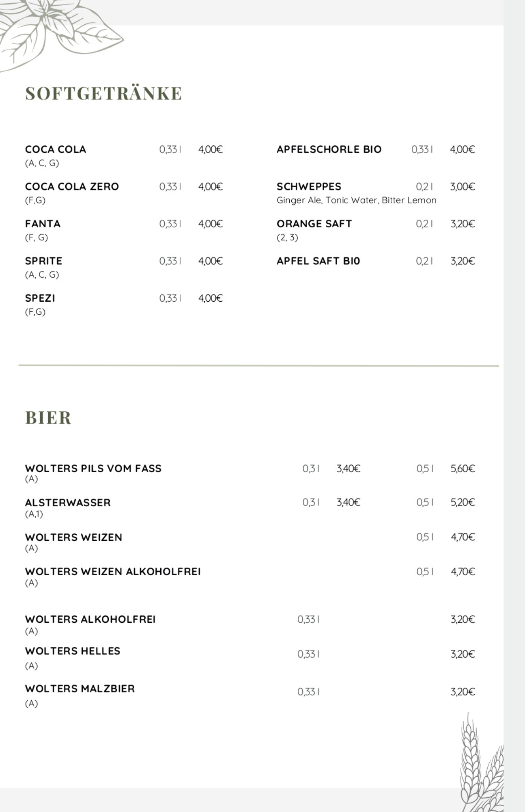The height and width of the screenshot is (812, 525).
Task: Click the FANTA drink name
Action: click(43, 224)
